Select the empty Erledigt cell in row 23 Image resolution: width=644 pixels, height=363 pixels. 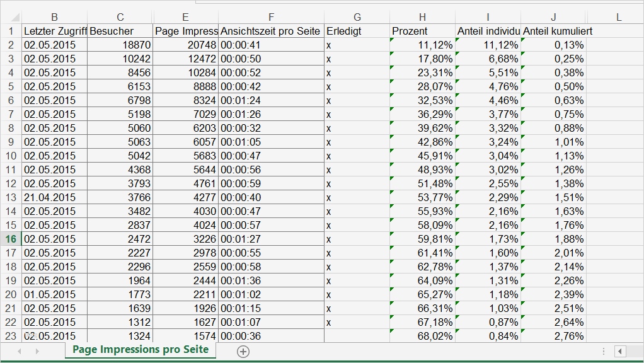point(357,336)
